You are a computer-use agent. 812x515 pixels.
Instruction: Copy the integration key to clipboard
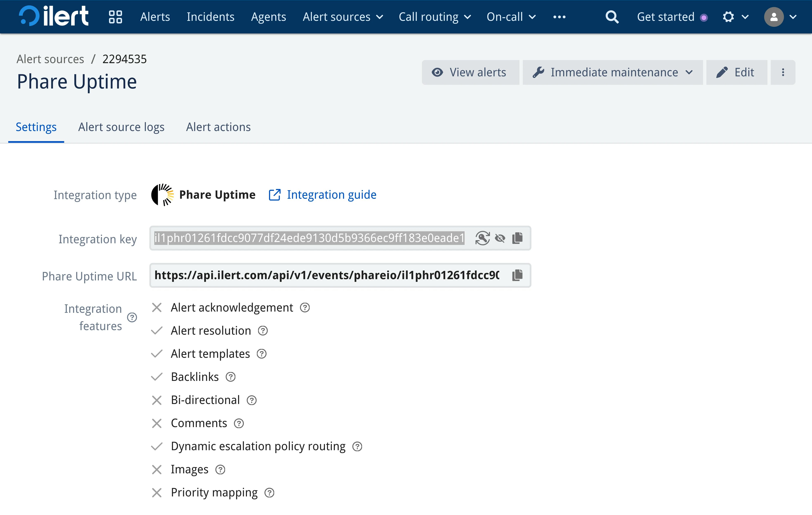coord(517,238)
